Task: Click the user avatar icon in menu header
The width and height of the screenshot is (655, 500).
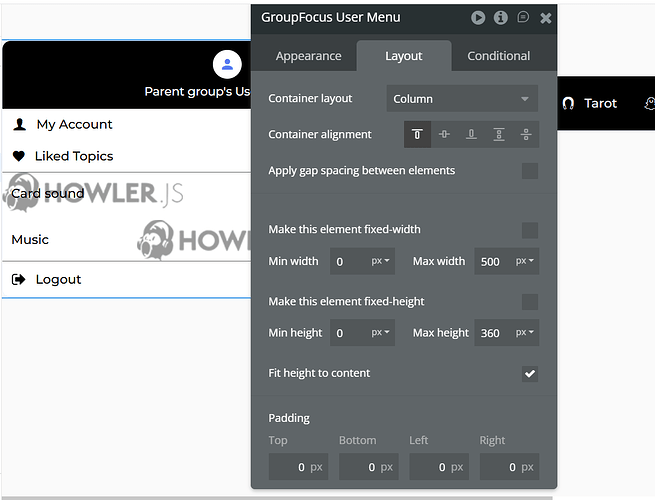Action: [227, 64]
